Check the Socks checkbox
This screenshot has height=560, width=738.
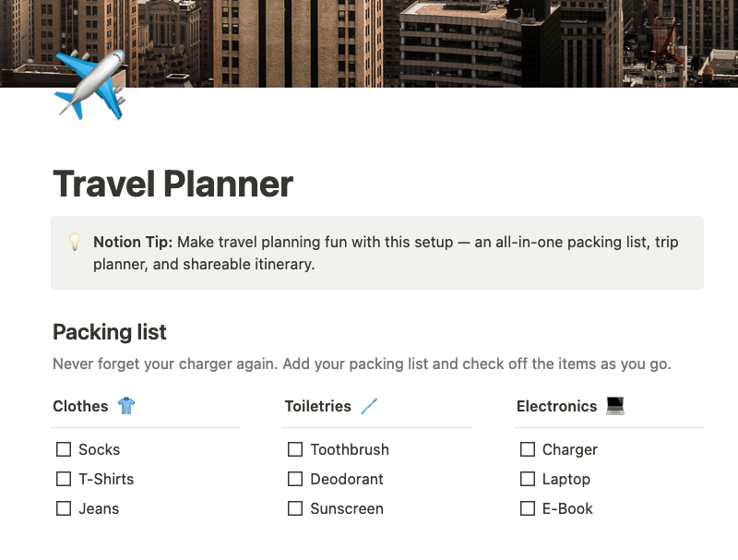point(64,449)
